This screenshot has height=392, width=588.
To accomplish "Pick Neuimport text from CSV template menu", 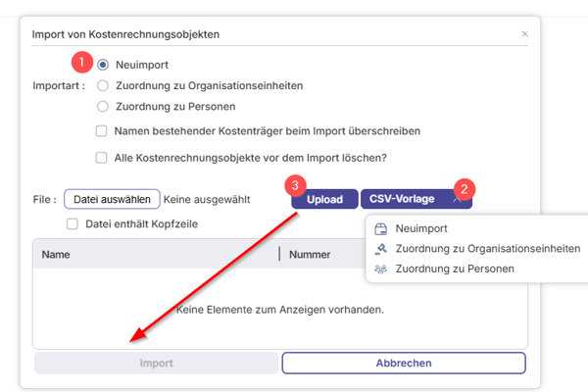I will click(x=422, y=228).
